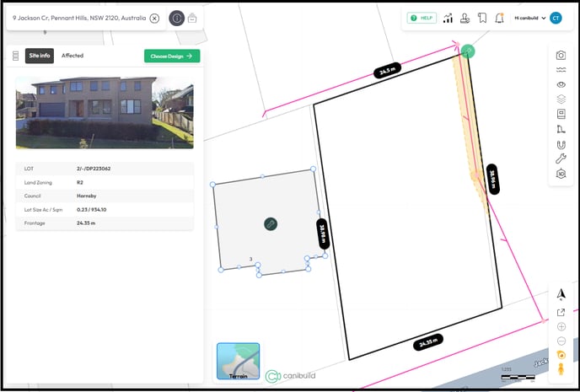Image resolution: width=580 pixels, height=392 pixels.
Task: Open the analytics chart icon
Action: coord(448,18)
